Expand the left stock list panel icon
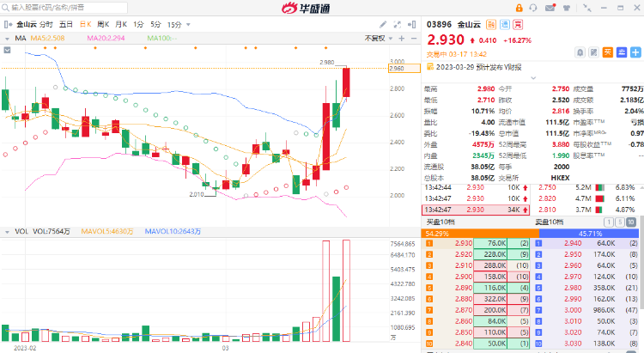The height and width of the screenshot is (353, 644). coord(8,25)
